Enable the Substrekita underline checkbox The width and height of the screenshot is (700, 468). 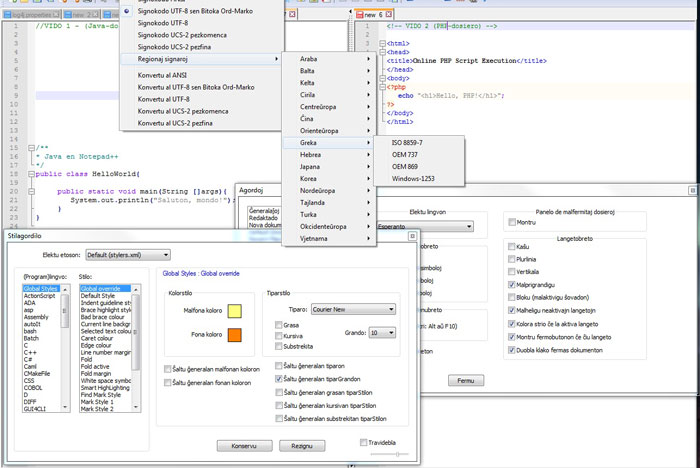[x=279, y=346]
